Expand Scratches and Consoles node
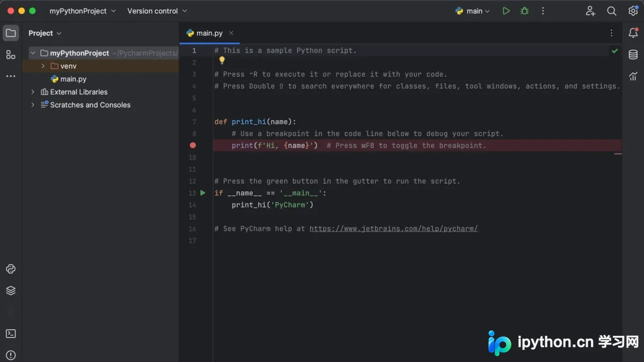The height and width of the screenshot is (362, 644). [x=33, y=105]
